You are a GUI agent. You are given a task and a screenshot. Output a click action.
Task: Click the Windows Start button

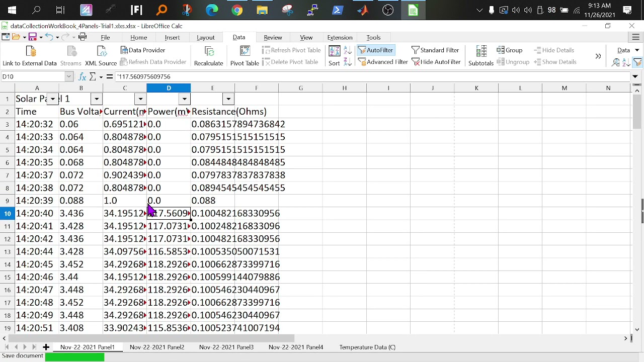click(12, 10)
